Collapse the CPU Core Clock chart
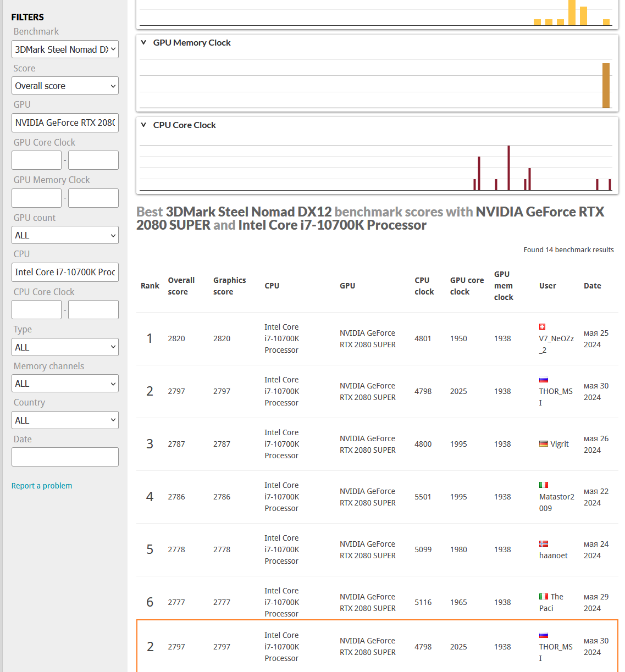Viewport: 625px width, 672px height. [x=143, y=125]
